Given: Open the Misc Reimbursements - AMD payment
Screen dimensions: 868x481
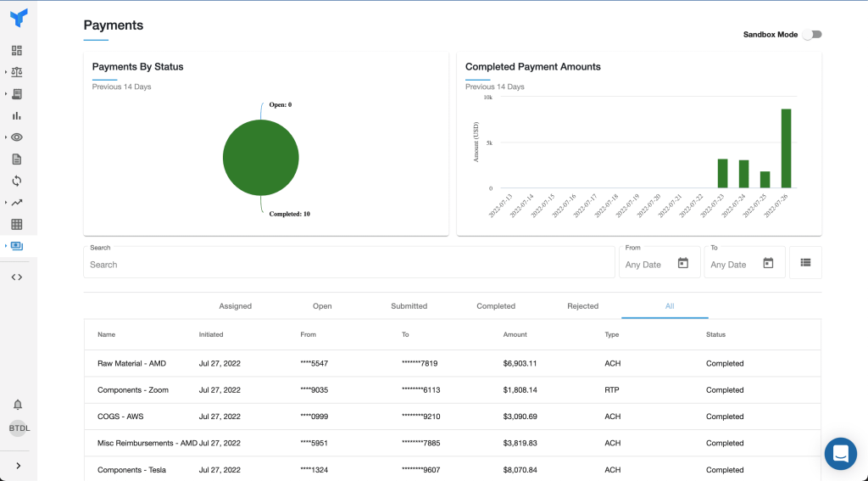Looking at the screenshot, I should tap(453, 444).
